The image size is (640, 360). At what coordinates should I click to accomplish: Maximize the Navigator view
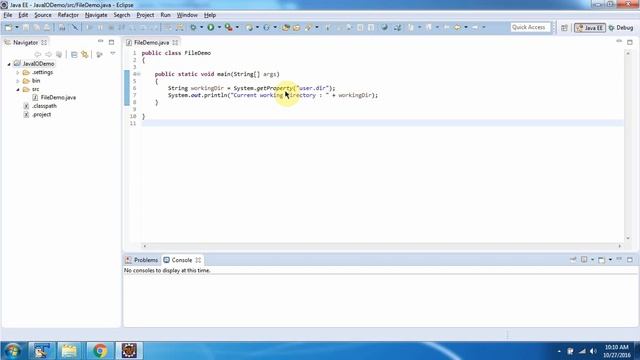pyautogui.click(x=111, y=42)
